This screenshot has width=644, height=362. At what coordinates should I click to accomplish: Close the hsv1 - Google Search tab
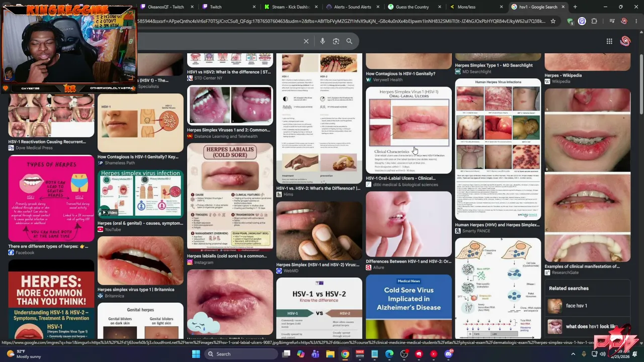click(563, 7)
